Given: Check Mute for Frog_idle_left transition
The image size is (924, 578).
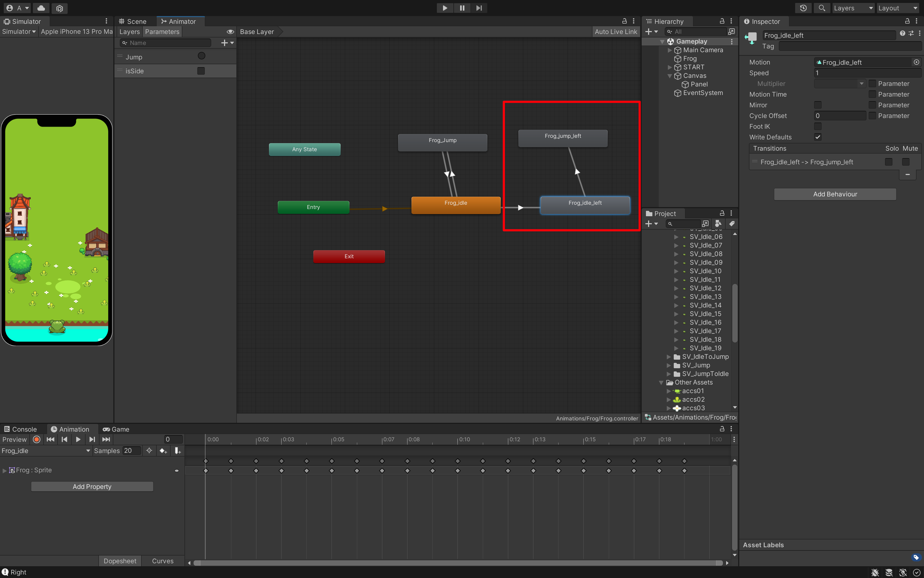Looking at the screenshot, I should point(905,162).
